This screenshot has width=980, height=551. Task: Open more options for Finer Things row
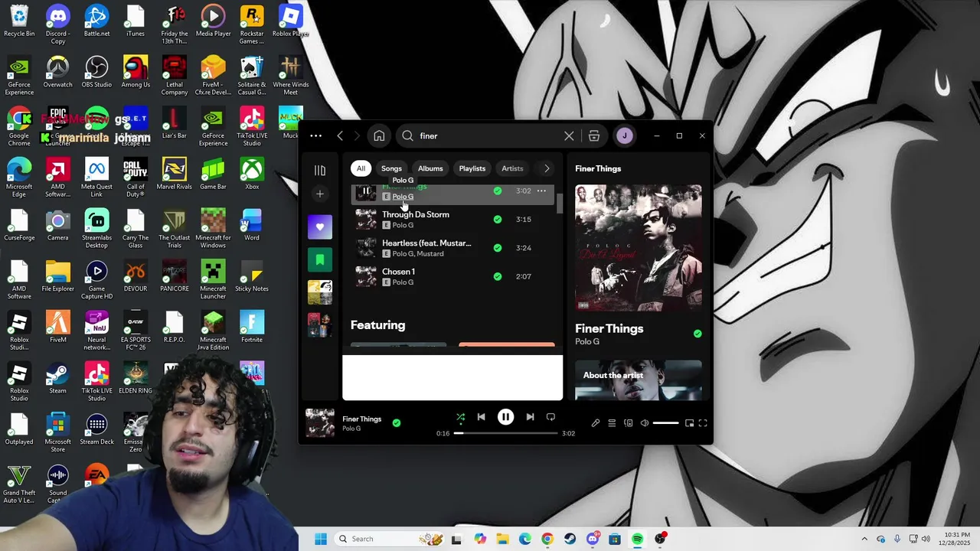pyautogui.click(x=541, y=191)
